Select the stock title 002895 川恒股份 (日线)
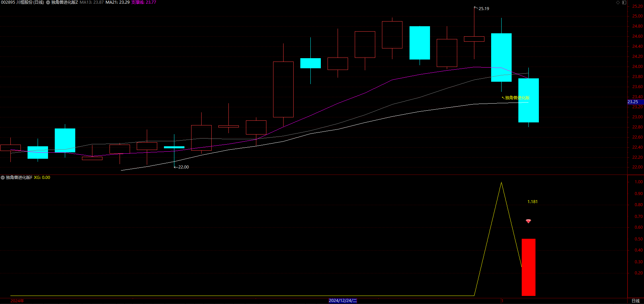Screen dimensions: 644x304 click(23, 2)
